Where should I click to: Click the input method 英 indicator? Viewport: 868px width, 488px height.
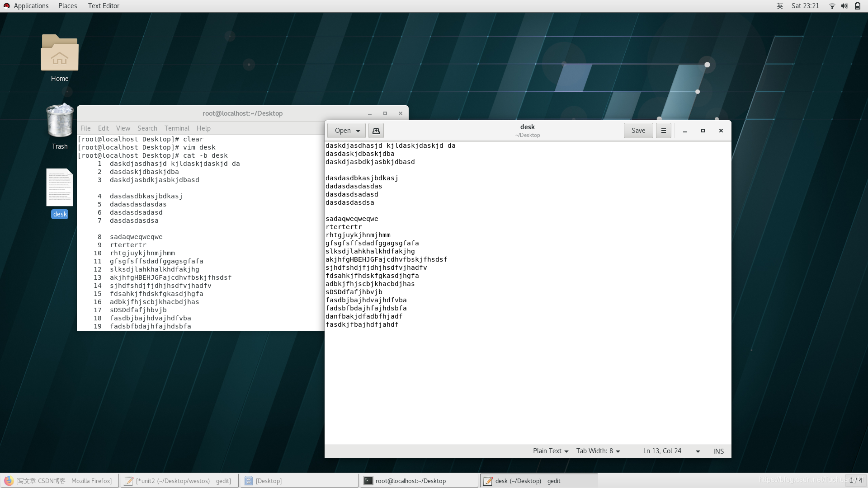coord(780,6)
